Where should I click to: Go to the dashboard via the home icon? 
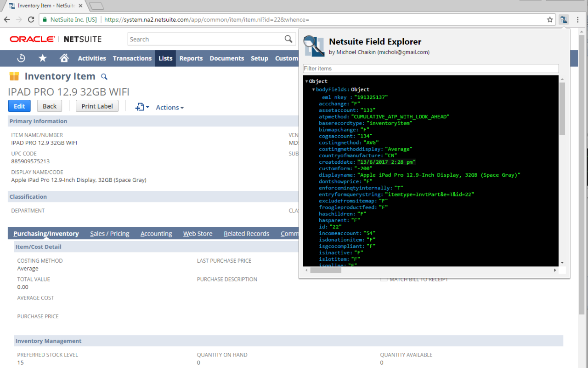pyautogui.click(x=64, y=58)
